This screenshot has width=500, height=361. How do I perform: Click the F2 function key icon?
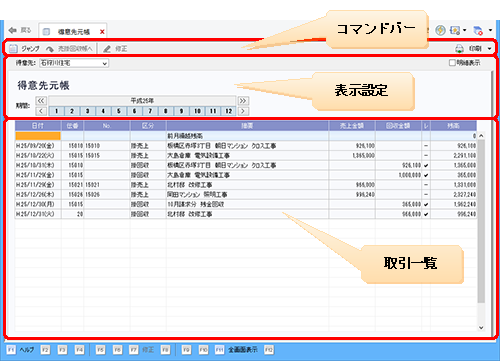click(x=45, y=350)
